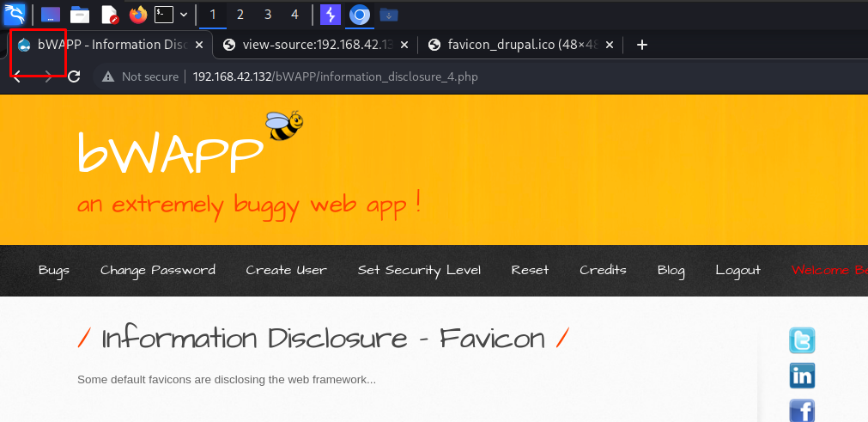Click Logout in the navigation bar
The image size is (868, 422).
737,270
